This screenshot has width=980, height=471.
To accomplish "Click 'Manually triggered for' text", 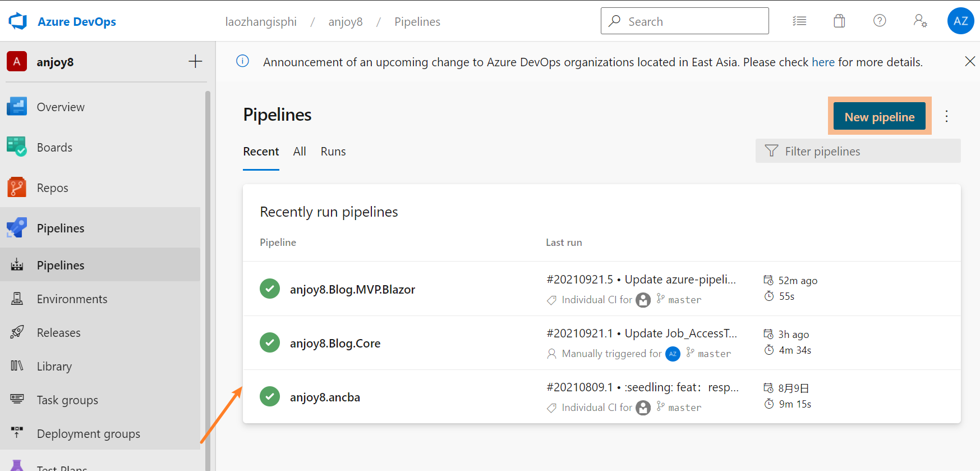I will tap(611, 354).
